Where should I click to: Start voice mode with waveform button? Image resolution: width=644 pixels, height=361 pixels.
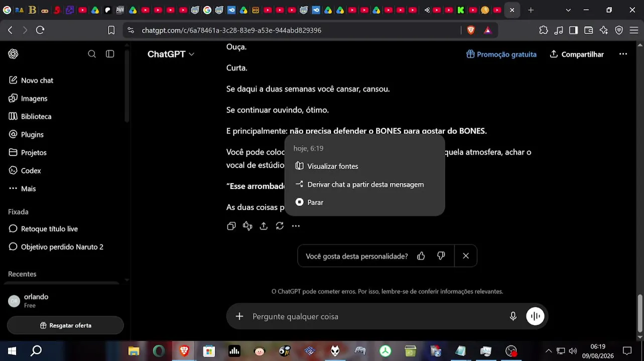535,316
